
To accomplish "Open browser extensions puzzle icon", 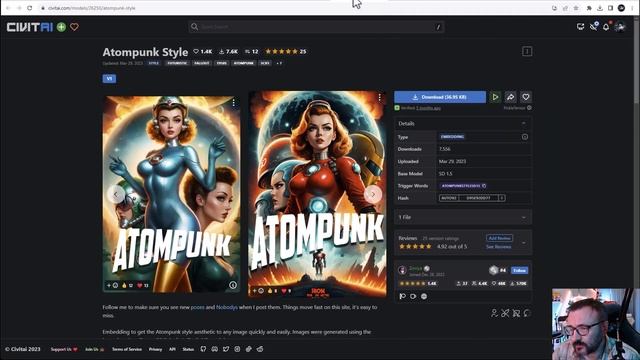I will click(589, 8).
